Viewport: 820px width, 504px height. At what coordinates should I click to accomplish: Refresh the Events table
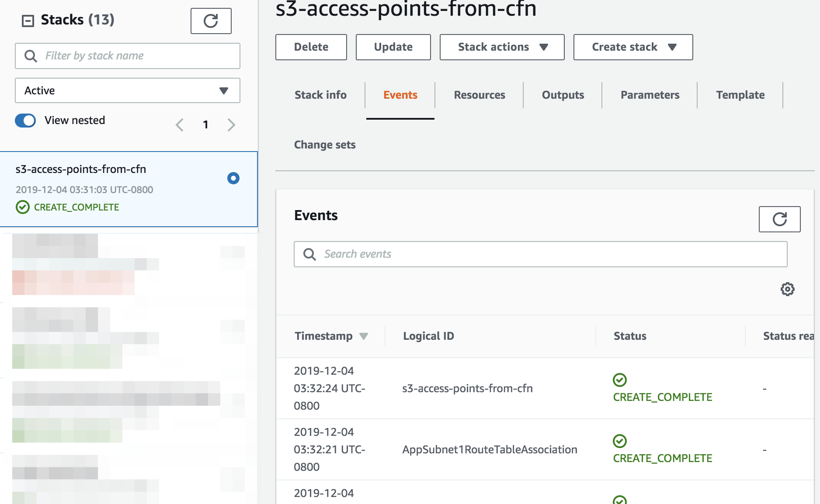tap(779, 219)
